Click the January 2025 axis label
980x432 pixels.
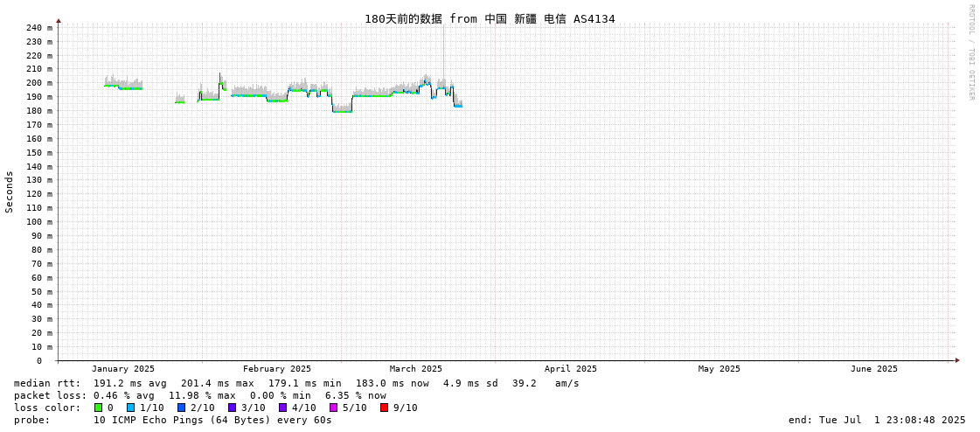click(123, 369)
